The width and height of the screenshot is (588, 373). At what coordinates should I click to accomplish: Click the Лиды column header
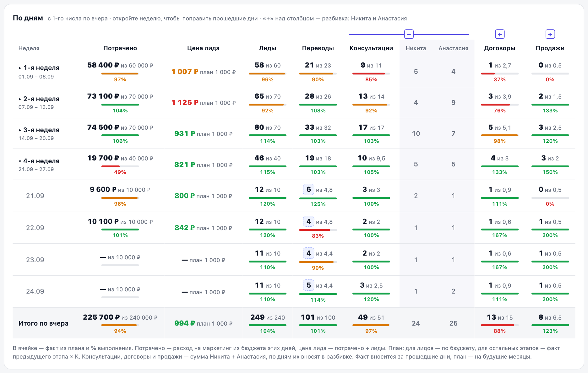click(x=267, y=48)
